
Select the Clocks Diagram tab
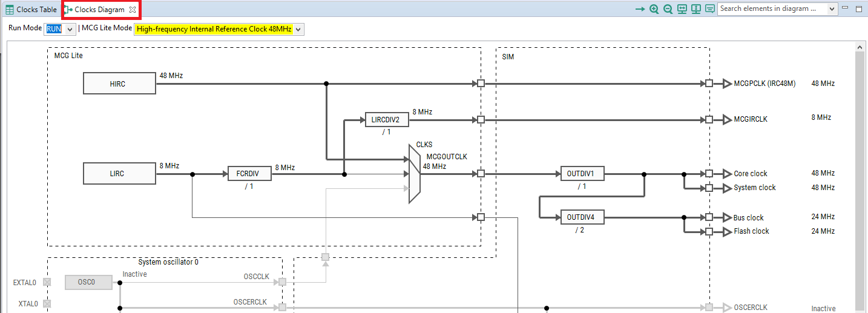[99, 10]
